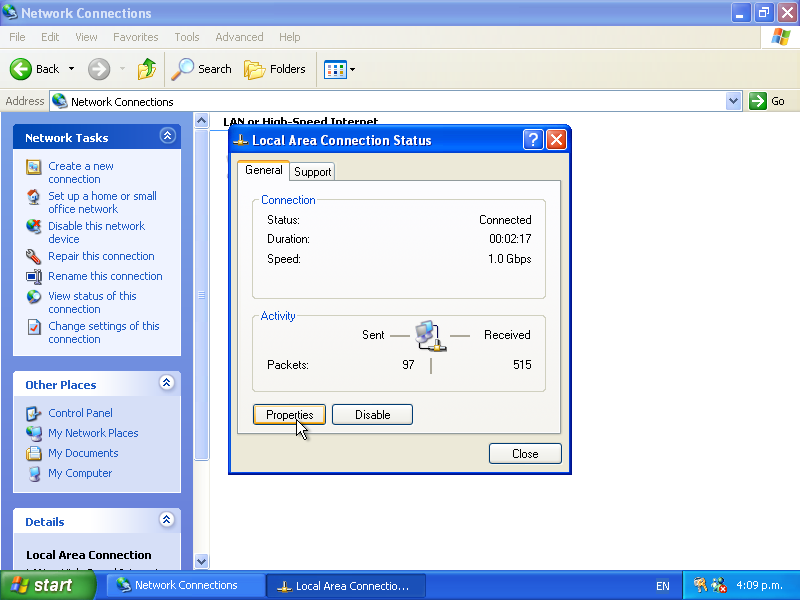Viewport: 800px width, 600px height.
Task: Click the Windows flag logo in the menu bar
Action: click(781, 37)
